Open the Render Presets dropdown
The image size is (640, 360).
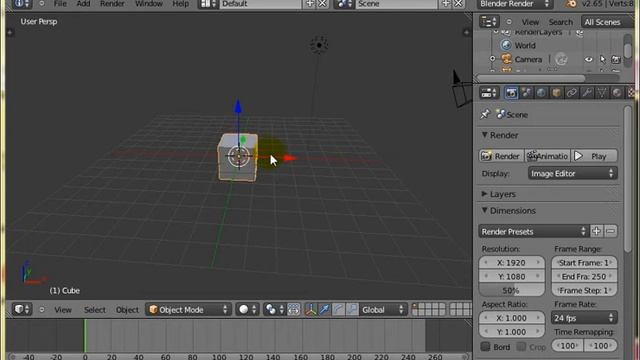533,231
